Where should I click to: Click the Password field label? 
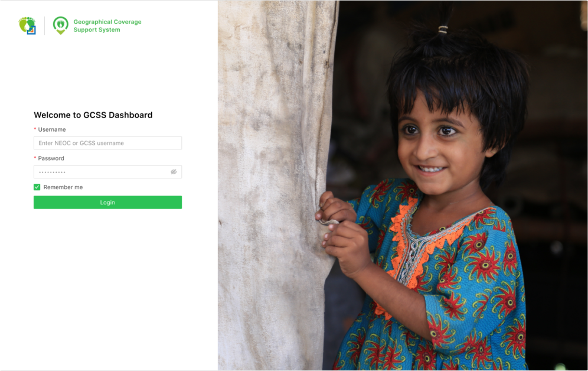[x=51, y=158]
